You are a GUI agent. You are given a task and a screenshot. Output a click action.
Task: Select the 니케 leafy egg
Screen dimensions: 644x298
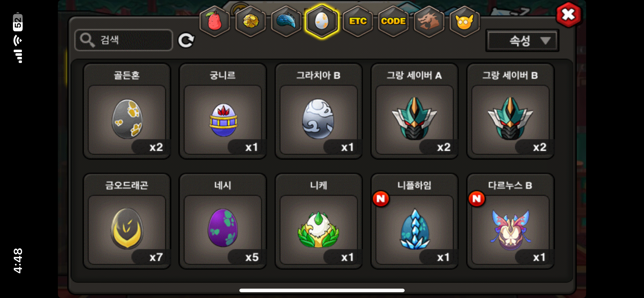[x=319, y=221]
